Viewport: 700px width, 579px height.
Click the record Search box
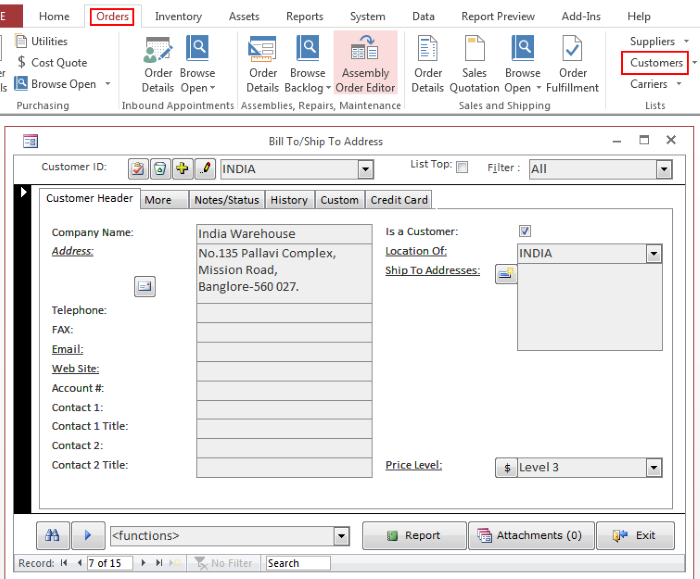coord(298,563)
